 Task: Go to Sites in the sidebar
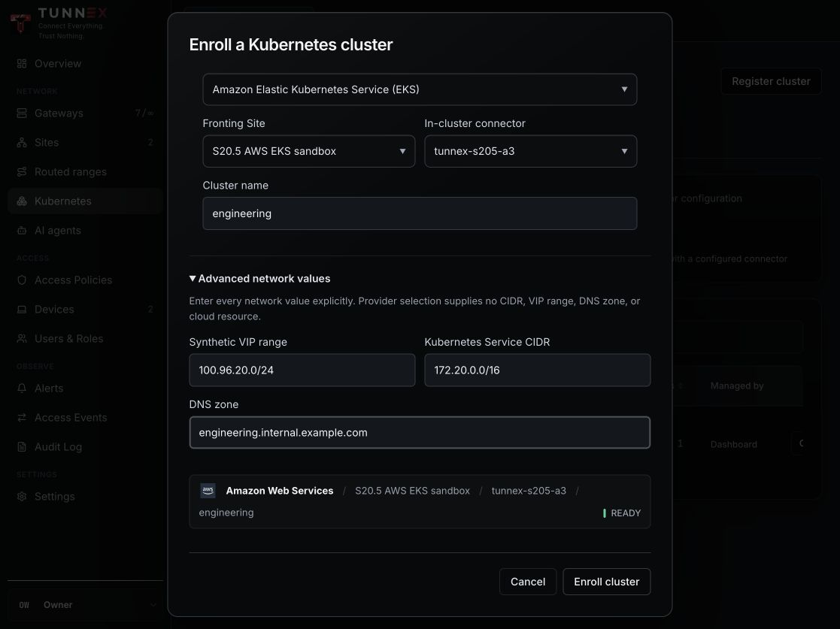[x=85, y=142]
